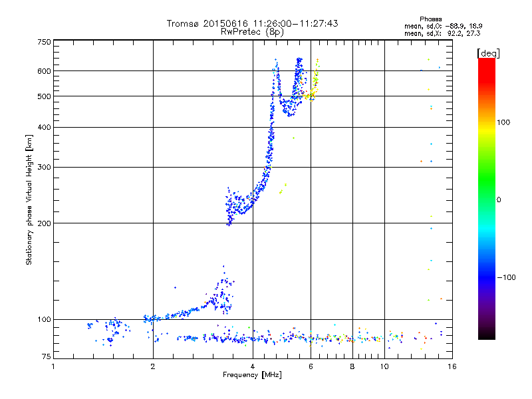
Task: Click the plot title 'Tromsø 20150616 11:26:00-11:27:43'
Action: (x=252, y=23)
